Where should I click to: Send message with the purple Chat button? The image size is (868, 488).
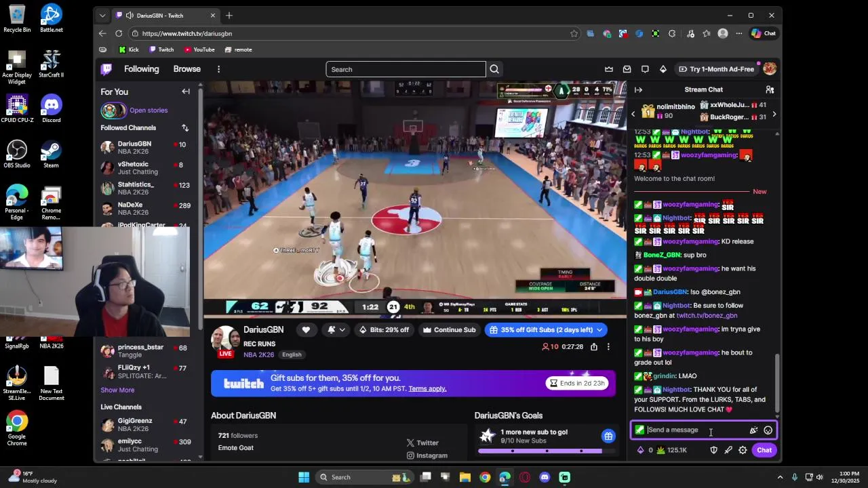[764, 450]
